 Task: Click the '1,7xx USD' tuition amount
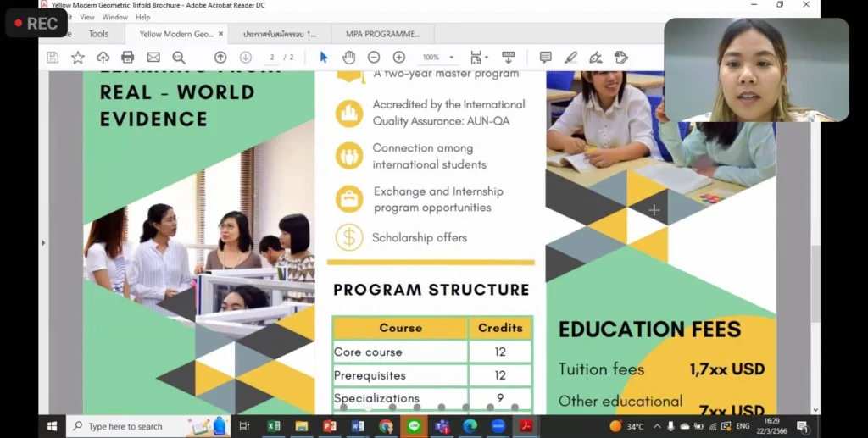click(x=726, y=369)
